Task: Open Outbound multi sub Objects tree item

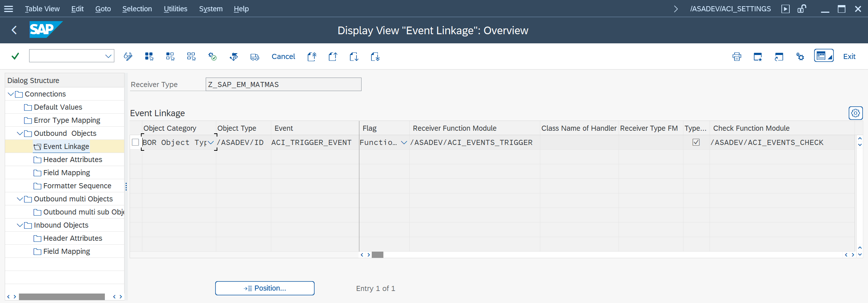Action: 84,212
